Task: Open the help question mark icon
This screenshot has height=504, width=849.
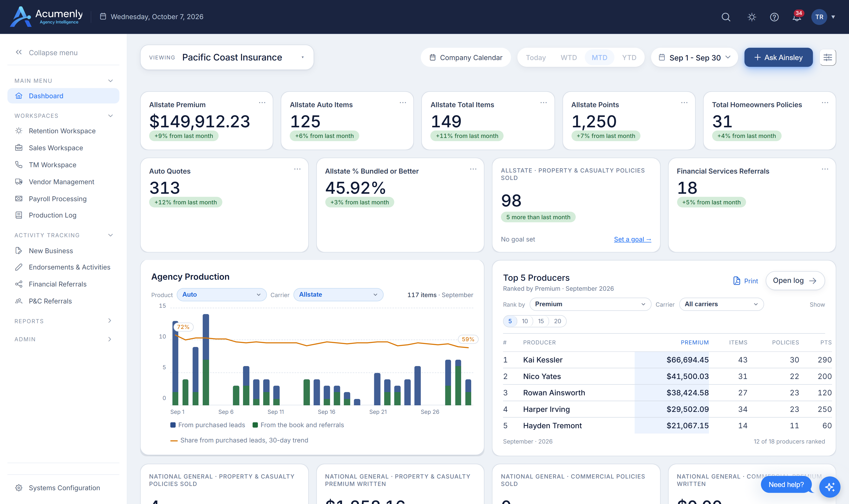Action: click(774, 17)
